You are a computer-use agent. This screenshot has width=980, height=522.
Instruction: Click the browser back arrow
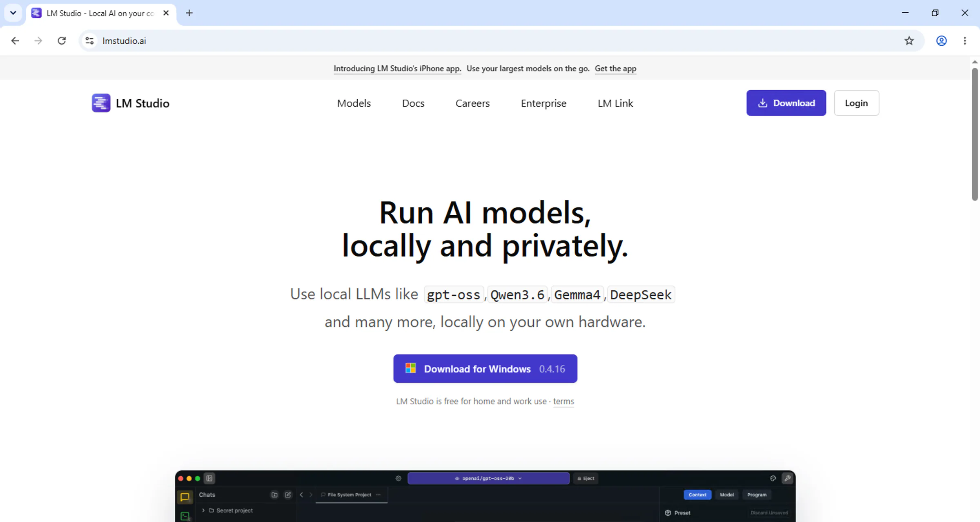(15, 41)
